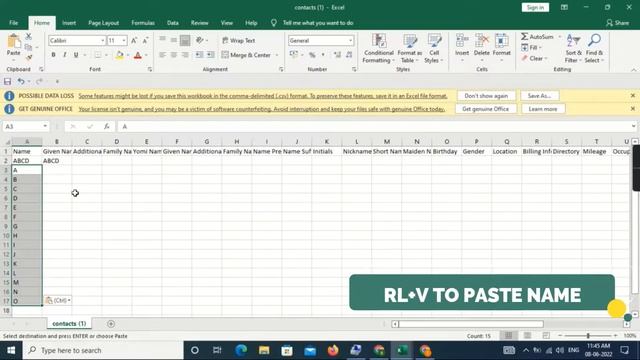640x360 pixels.
Task: Click Undo arrow in quick access toolbar
Action: [x=21, y=81]
